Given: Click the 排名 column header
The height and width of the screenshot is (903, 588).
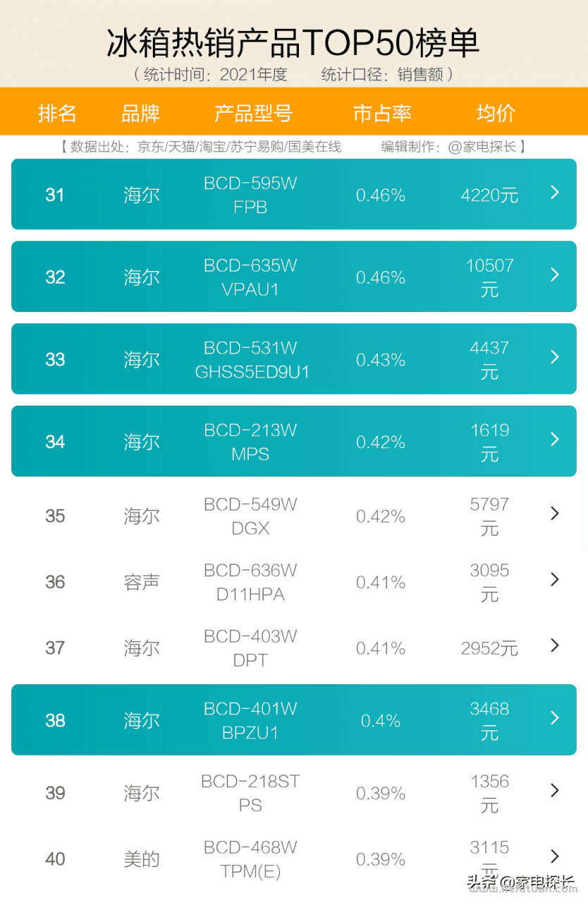Looking at the screenshot, I should pyautogui.click(x=57, y=113).
